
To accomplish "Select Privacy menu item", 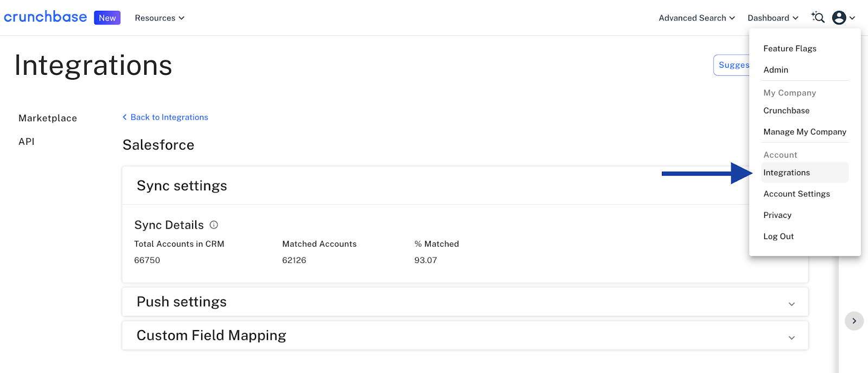I will click(777, 215).
